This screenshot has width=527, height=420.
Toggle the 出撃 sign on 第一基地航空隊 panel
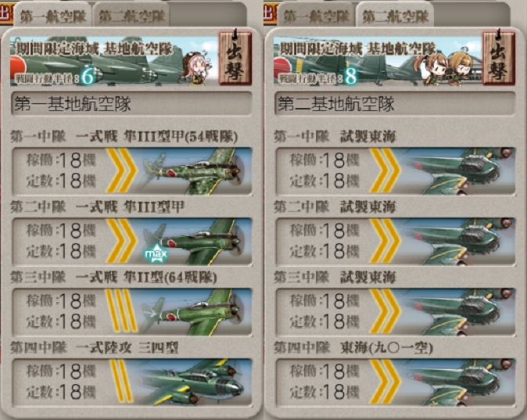coord(235,57)
